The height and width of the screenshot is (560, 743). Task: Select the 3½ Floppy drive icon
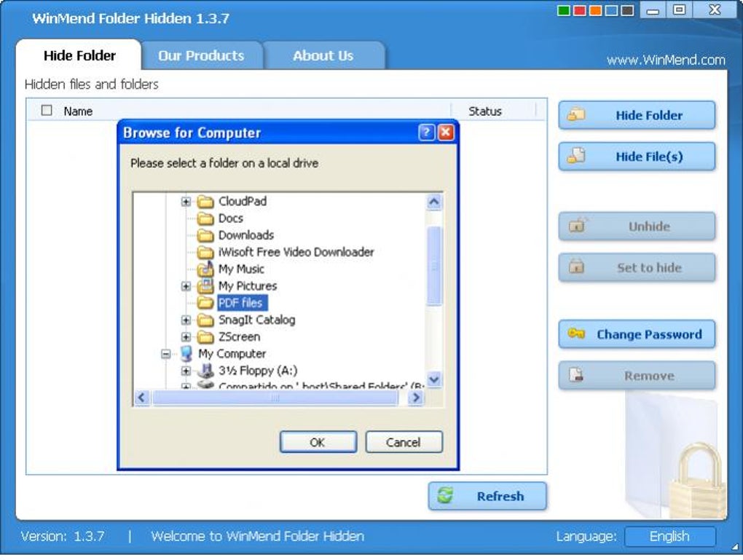(205, 370)
